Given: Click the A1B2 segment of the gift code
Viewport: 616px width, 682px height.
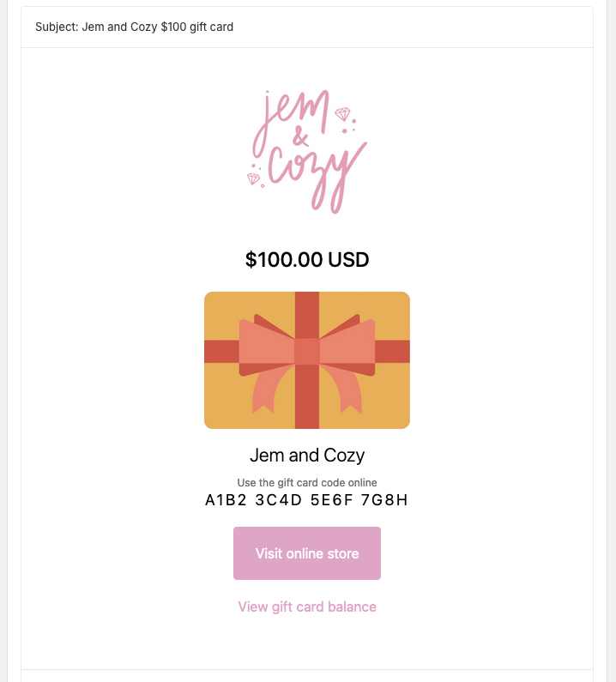Looking at the screenshot, I should [224, 500].
